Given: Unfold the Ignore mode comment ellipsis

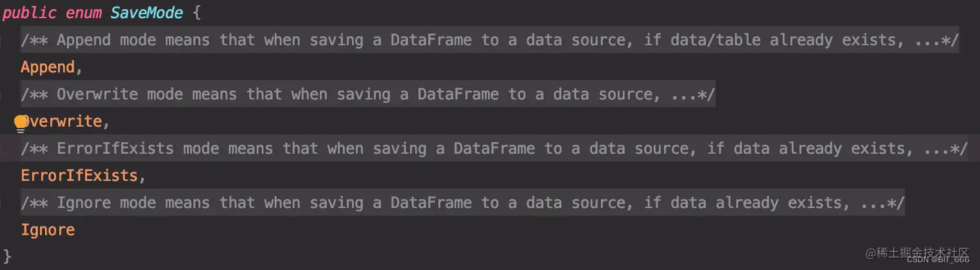Looking at the screenshot, I should (x=872, y=202).
